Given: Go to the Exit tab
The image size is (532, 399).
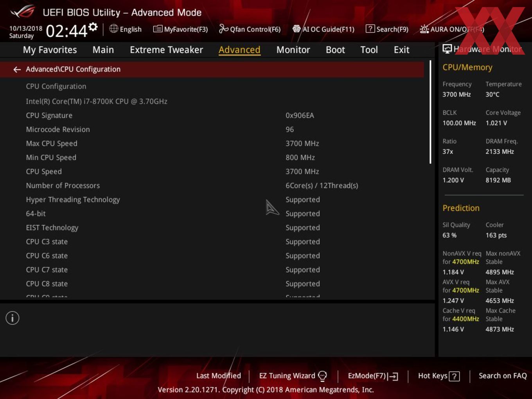Looking at the screenshot, I should tap(401, 50).
